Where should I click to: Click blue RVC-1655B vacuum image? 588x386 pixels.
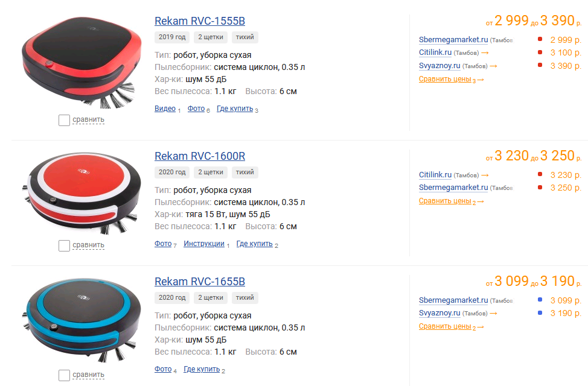tap(81, 320)
